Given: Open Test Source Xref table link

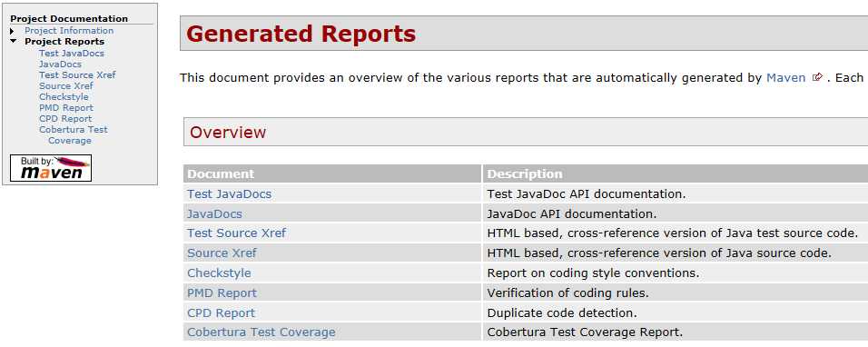Looking at the screenshot, I should tap(236, 233).
